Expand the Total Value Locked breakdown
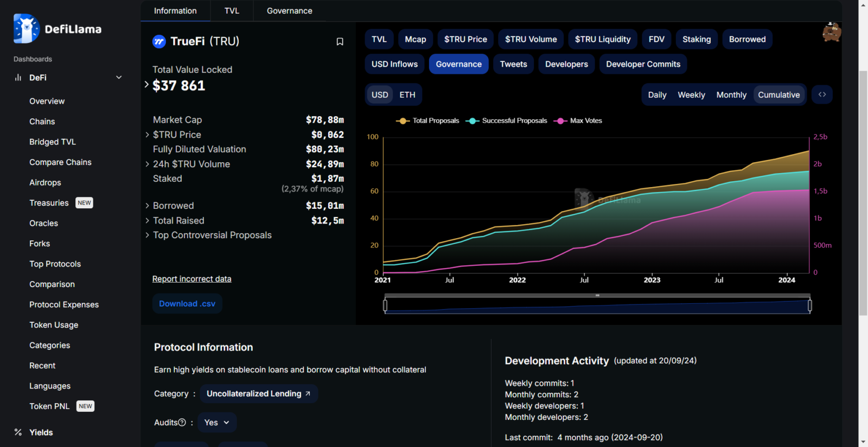The image size is (868, 447). [146, 85]
